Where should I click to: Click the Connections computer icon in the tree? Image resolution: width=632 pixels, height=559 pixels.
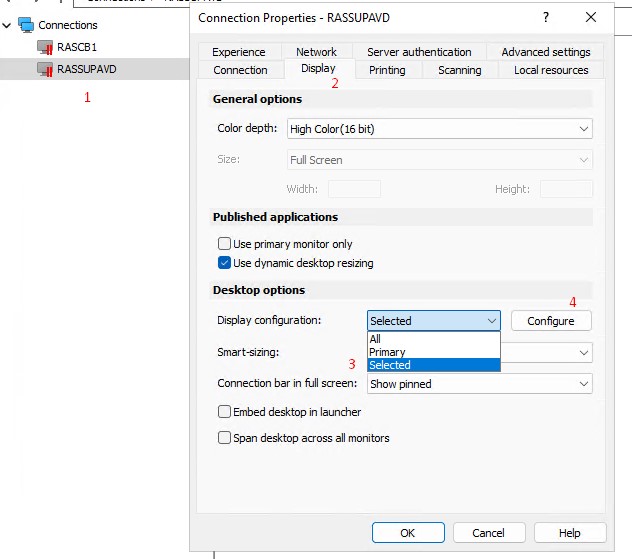(x=26, y=25)
